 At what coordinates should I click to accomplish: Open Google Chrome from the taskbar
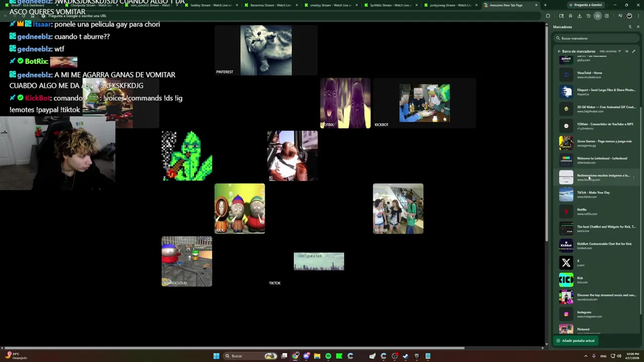(295, 356)
